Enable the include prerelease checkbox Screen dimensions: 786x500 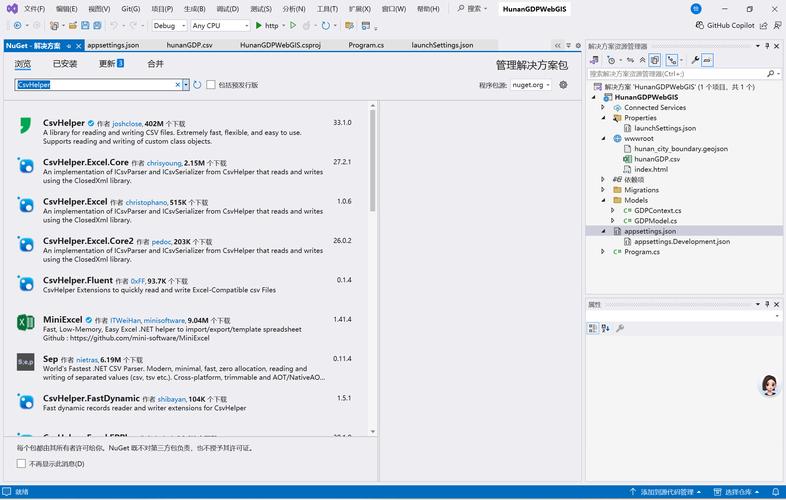click(x=211, y=85)
